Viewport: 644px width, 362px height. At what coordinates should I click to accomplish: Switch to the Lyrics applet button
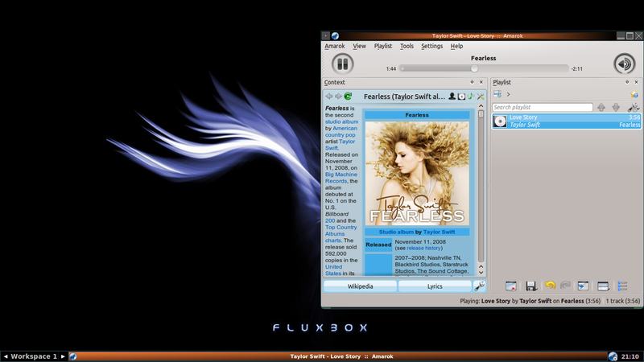pos(435,286)
